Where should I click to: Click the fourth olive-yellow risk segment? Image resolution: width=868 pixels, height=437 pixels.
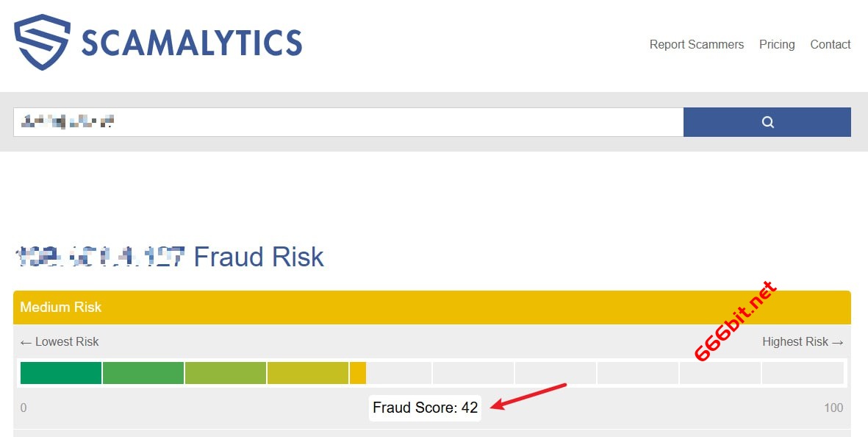(307, 373)
